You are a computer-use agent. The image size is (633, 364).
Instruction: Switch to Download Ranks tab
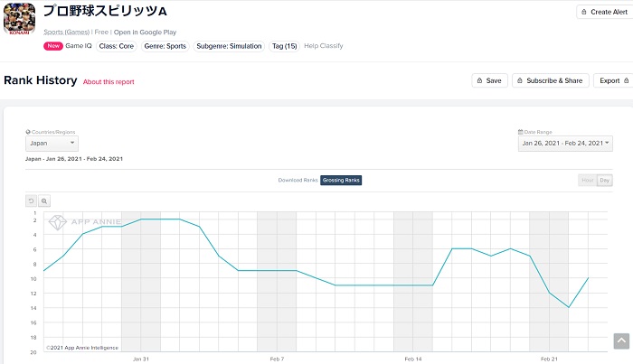[298, 180]
